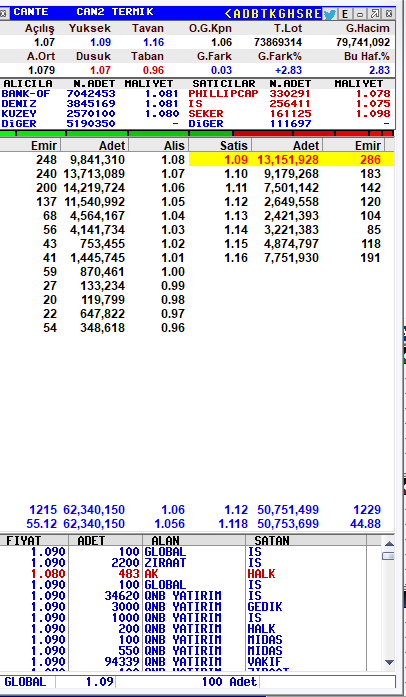The height and width of the screenshot is (697, 406).
Task: Click the bid price 0.96 in depth
Action: pyautogui.click(x=173, y=328)
